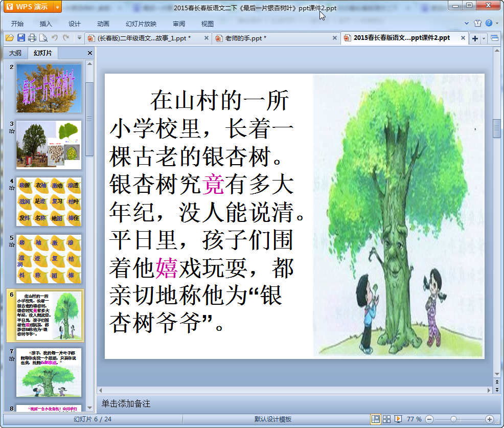Click the 单击添加备注 notes field
The image size is (504, 428).
coord(294,403)
